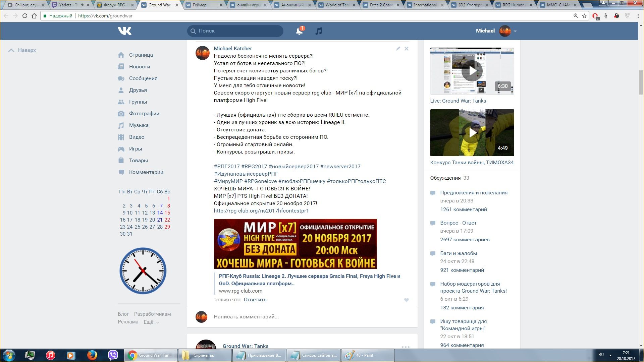
Task: Open Сообщения in the left sidebar
Action: coord(143,78)
